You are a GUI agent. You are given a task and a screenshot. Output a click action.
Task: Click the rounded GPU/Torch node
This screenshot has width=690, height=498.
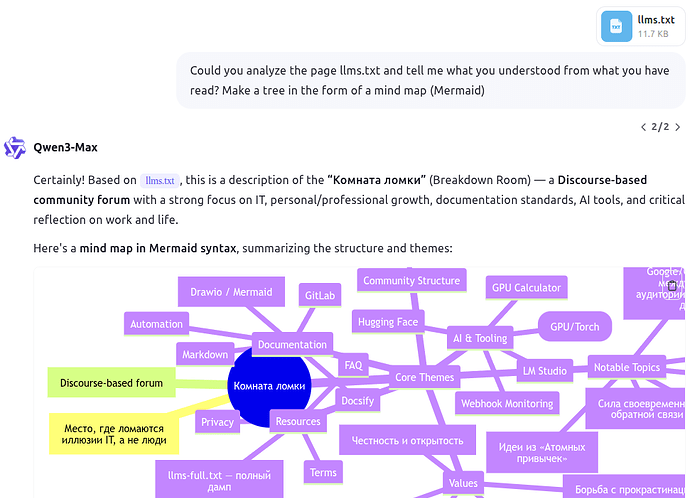tap(575, 327)
